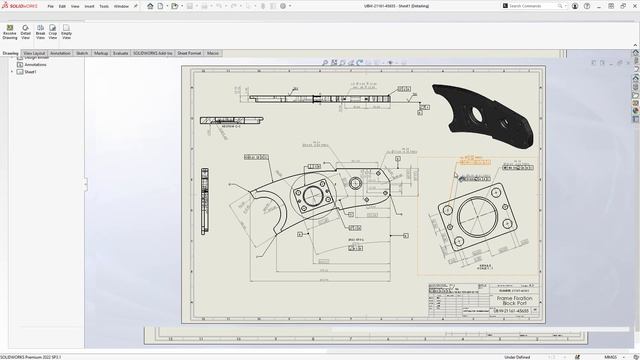The height and width of the screenshot is (360, 640).
Task: Switch to the Markup tab
Action: click(101, 53)
